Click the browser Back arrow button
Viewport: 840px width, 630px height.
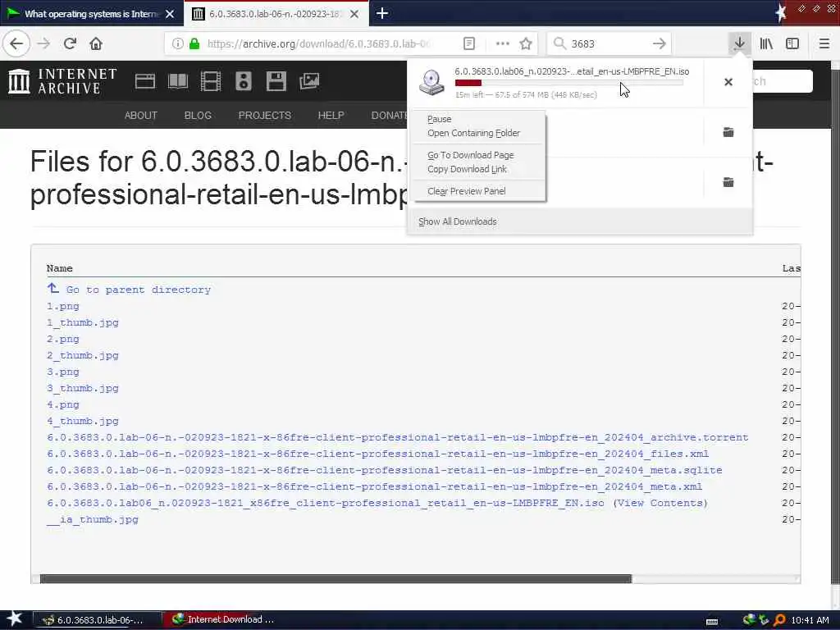(x=16, y=43)
